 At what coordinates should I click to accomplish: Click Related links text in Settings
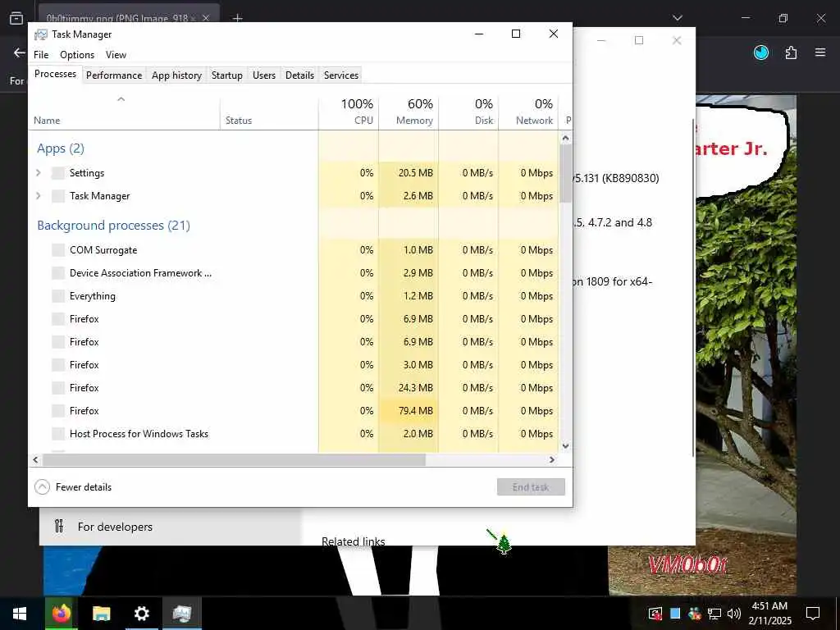pyautogui.click(x=353, y=541)
